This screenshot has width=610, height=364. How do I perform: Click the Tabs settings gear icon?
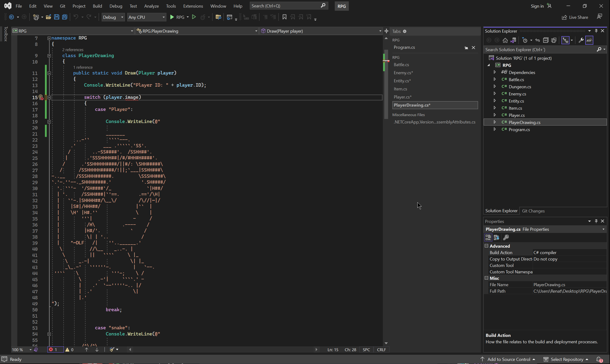405,31
